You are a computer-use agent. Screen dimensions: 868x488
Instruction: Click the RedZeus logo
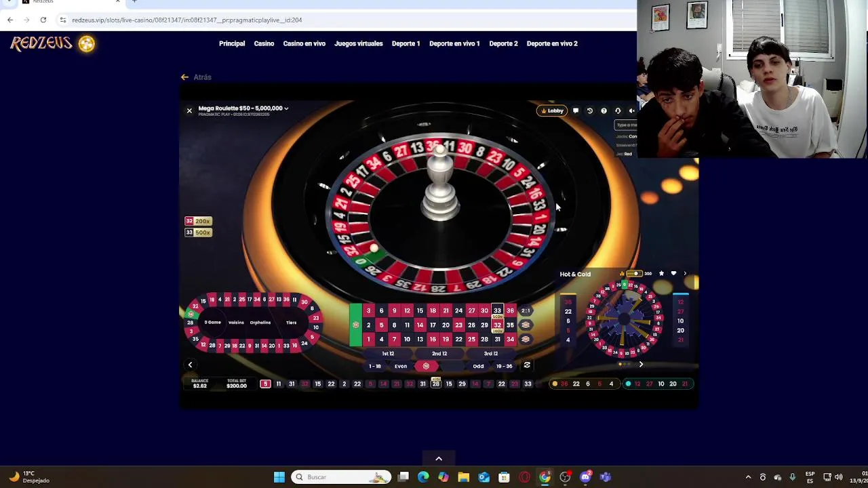pyautogui.click(x=53, y=43)
